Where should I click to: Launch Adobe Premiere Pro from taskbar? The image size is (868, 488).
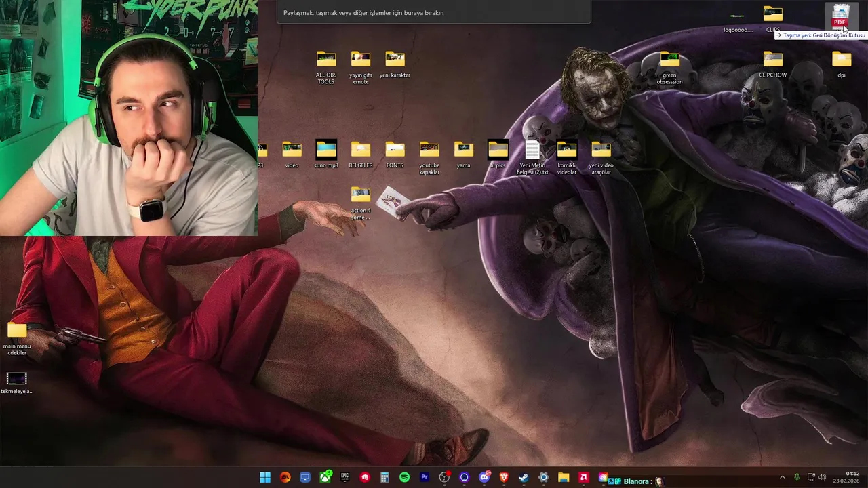click(425, 477)
